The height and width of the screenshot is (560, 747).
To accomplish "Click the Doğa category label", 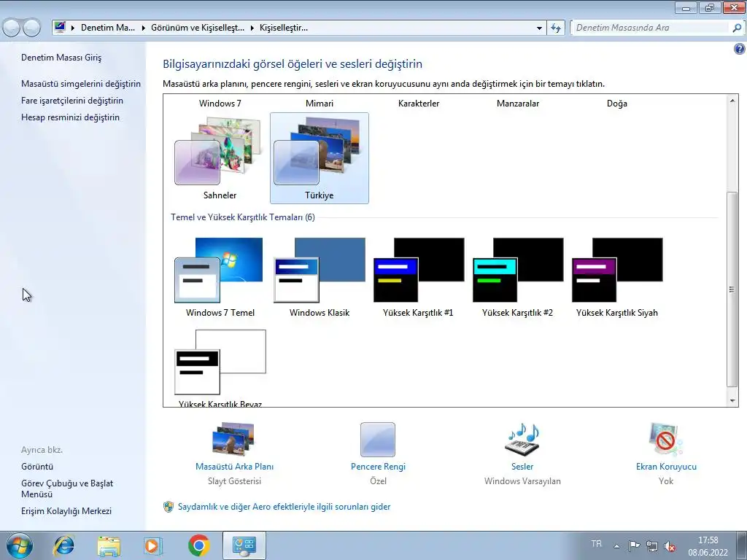I will click(617, 104).
